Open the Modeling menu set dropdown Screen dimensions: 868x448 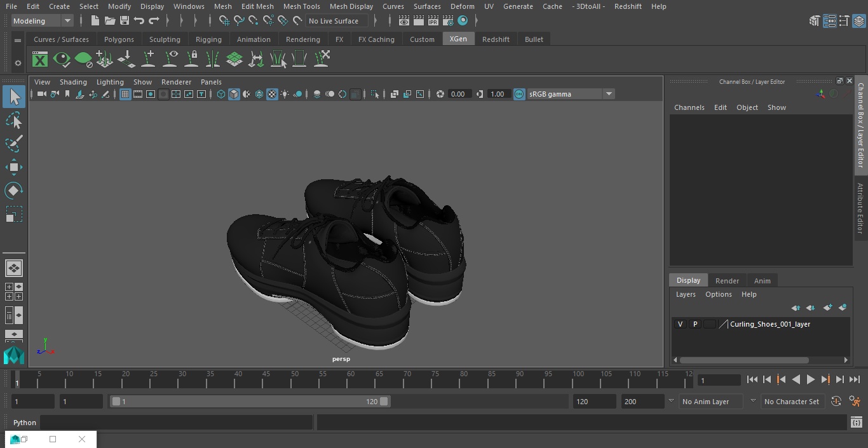(x=43, y=21)
